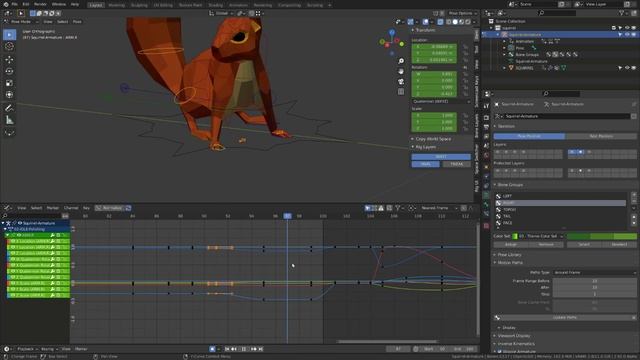Switch to the Layout workspace tab
640x360 pixels.
pos(96,5)
